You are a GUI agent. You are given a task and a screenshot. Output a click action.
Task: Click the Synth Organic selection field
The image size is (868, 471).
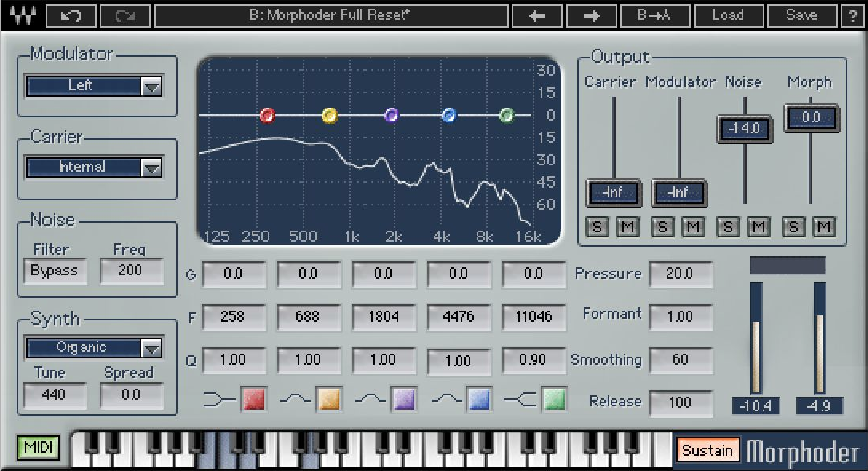tap(84, 347)
